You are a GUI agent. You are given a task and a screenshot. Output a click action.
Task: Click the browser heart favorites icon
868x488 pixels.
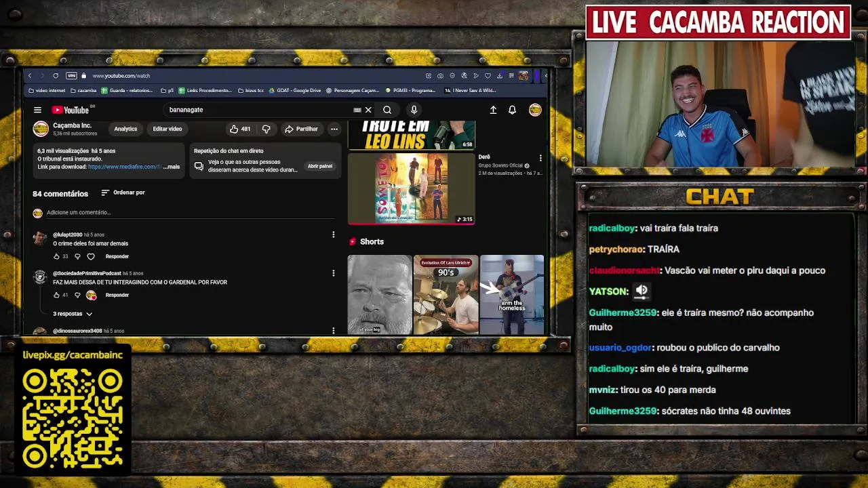point(488,76)
